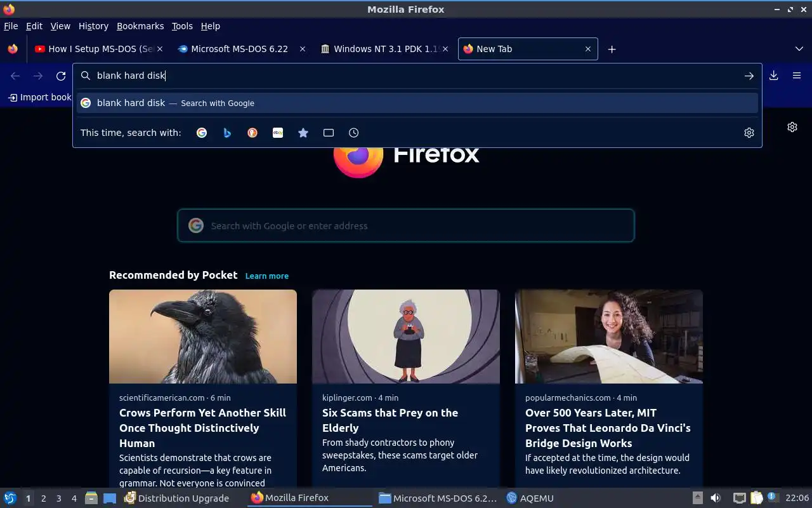Open the update notifier tray icon

pyautogui.click(x=772, y=497)
